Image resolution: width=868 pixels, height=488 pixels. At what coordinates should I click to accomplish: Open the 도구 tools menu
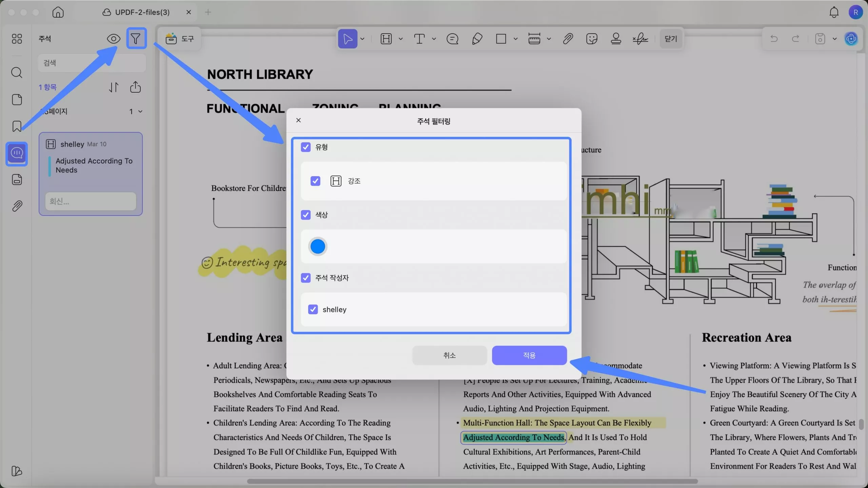[180, 39]
